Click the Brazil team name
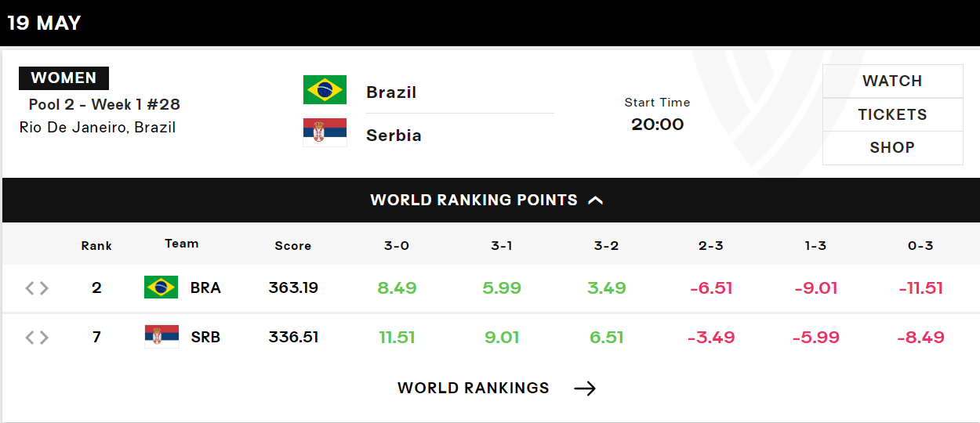This screenshot has height=423, width=980. pyautogui.click(x=391, y=92)
